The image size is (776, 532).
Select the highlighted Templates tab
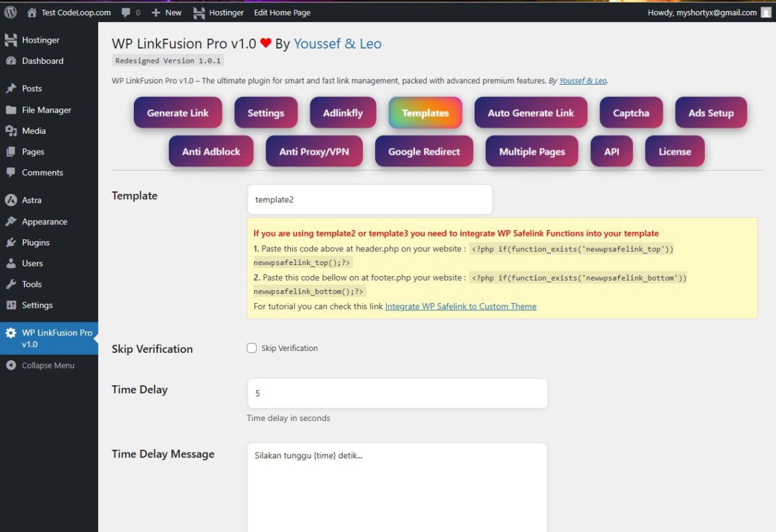click(x=425, y=112)
